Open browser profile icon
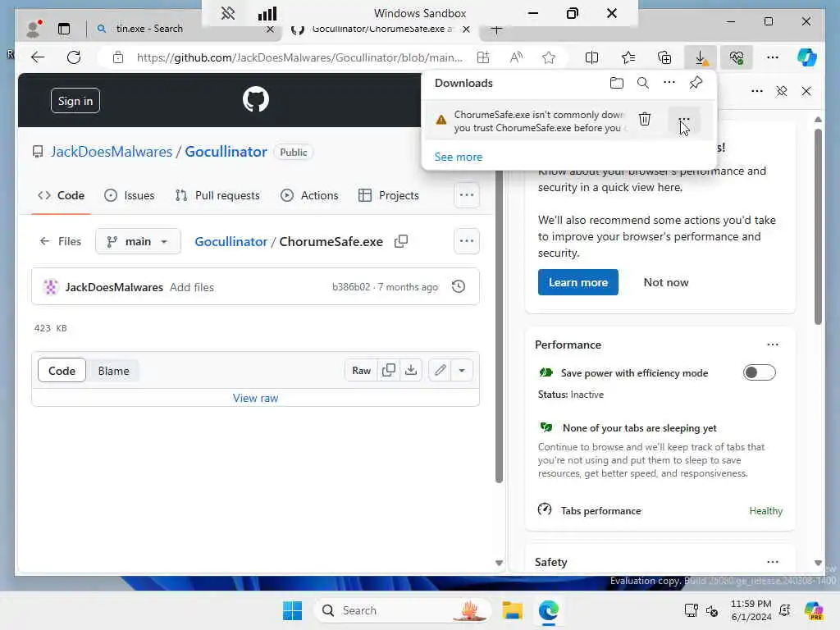 click(33, 29)
